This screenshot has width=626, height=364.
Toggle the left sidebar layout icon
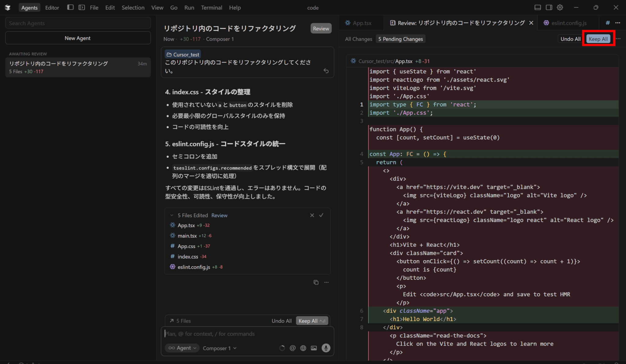(x=70, y=7)
